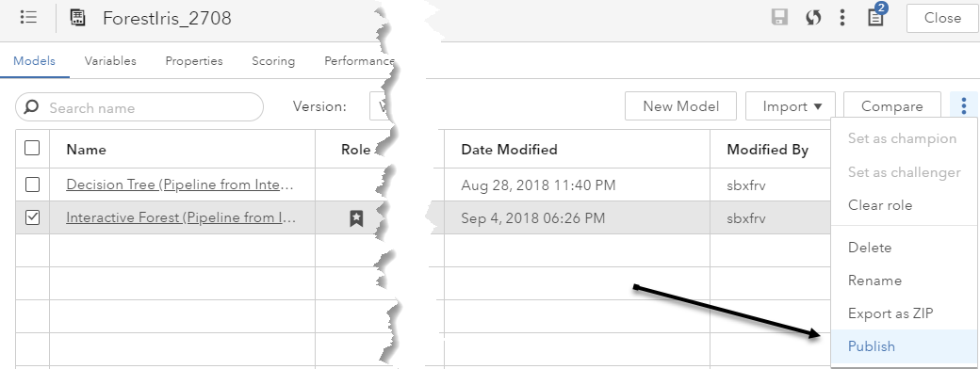Open the Version dropdown box
The height and width of the screenshot is (369, 980).
point(380,106)
